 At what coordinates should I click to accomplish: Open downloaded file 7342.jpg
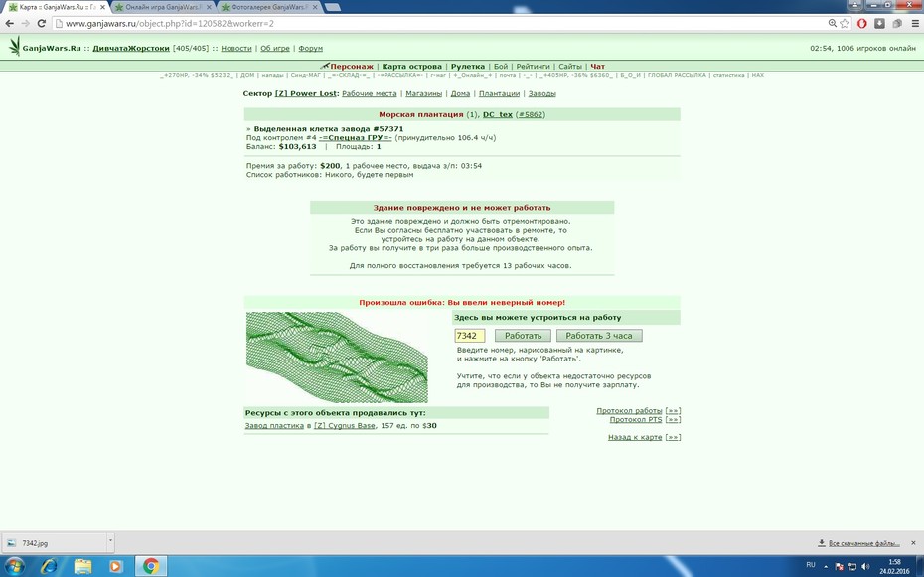[53, 543]
